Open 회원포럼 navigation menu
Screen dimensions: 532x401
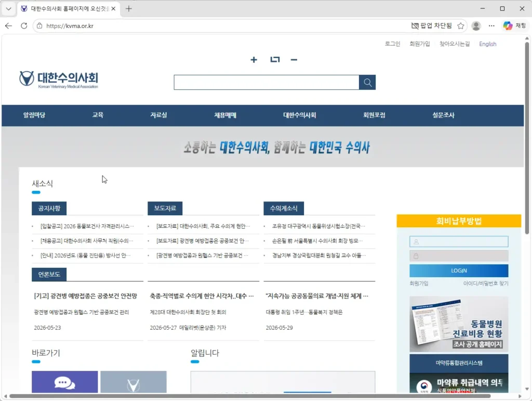tap(374, 115)
